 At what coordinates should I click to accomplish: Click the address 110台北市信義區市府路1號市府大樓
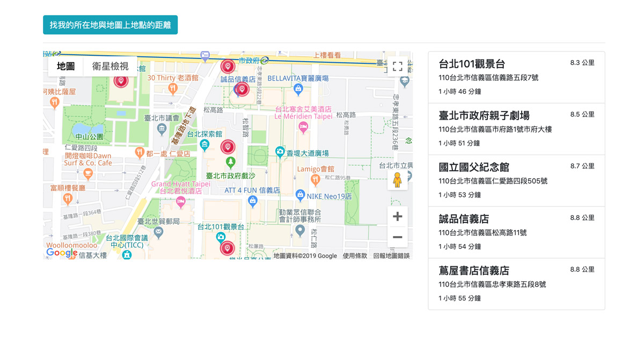click(495, 129)
